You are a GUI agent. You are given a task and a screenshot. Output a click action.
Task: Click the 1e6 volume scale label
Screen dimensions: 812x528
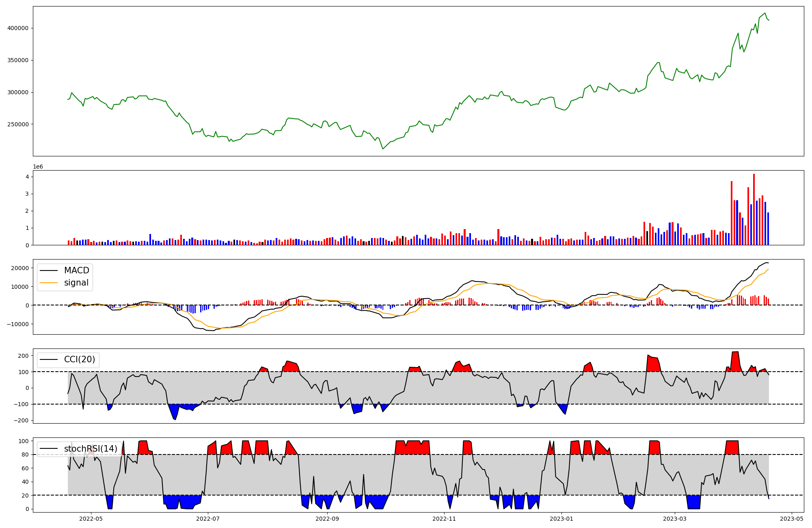pos(38,167)
